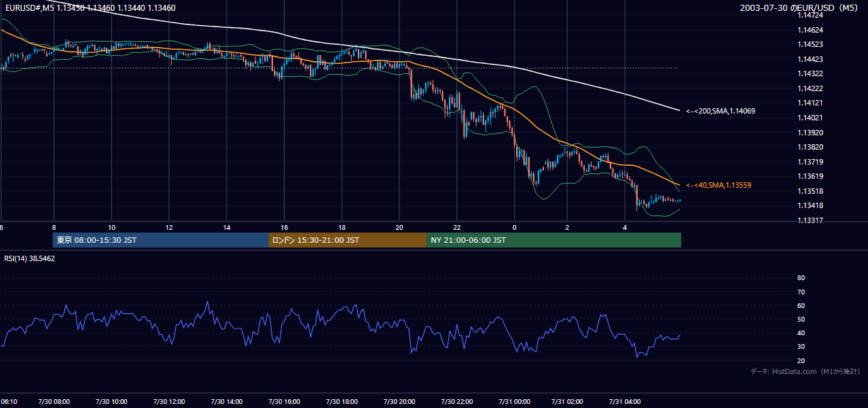This screenshot has height=408, width=868.
Task: Click RSI level 80 on scale
Action: point(801,278)
